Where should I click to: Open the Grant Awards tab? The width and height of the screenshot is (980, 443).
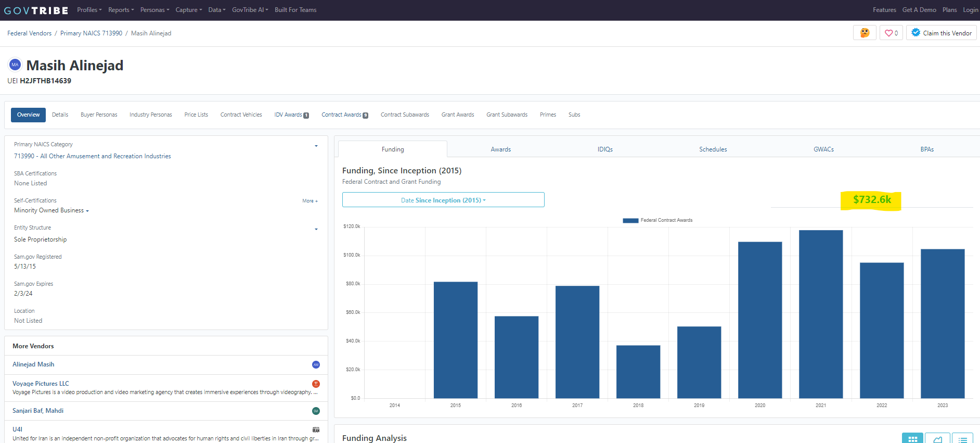[x=458, y=115]
